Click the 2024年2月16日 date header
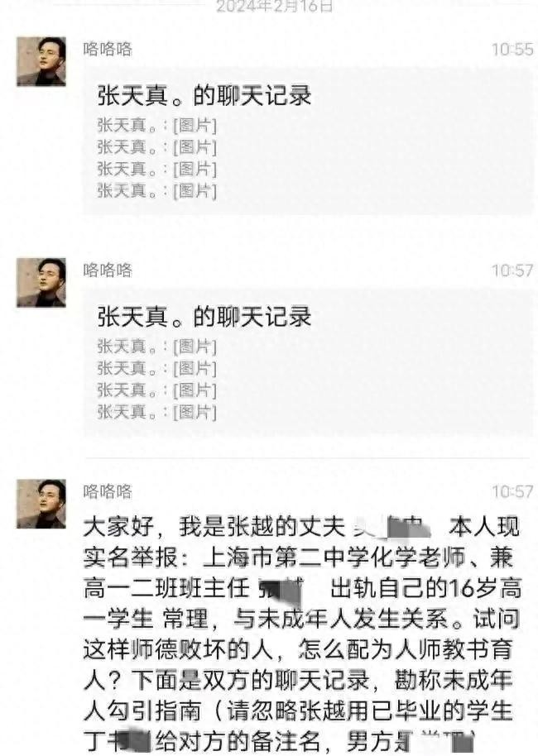This screenshot has height=756, width=538. [275, 7]
